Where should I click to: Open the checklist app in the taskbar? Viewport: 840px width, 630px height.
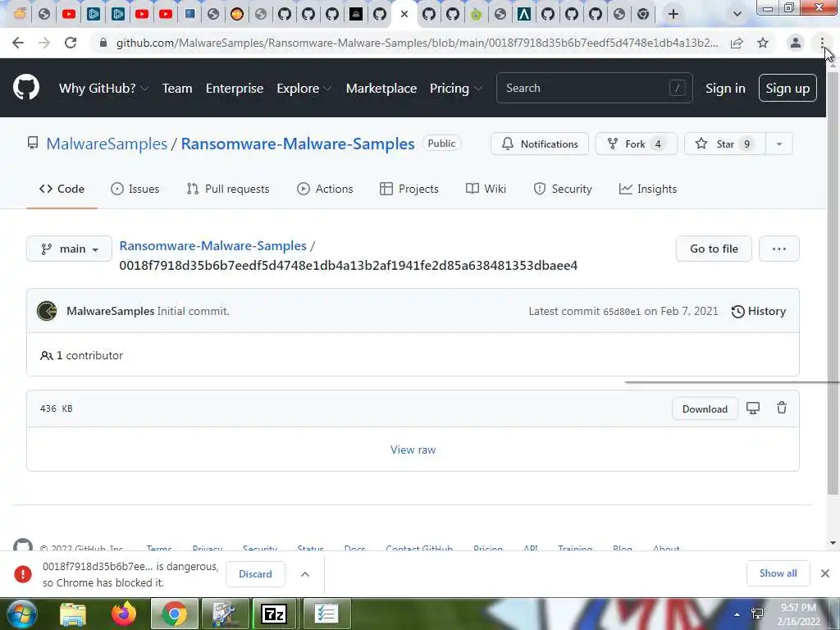point(326,614)
